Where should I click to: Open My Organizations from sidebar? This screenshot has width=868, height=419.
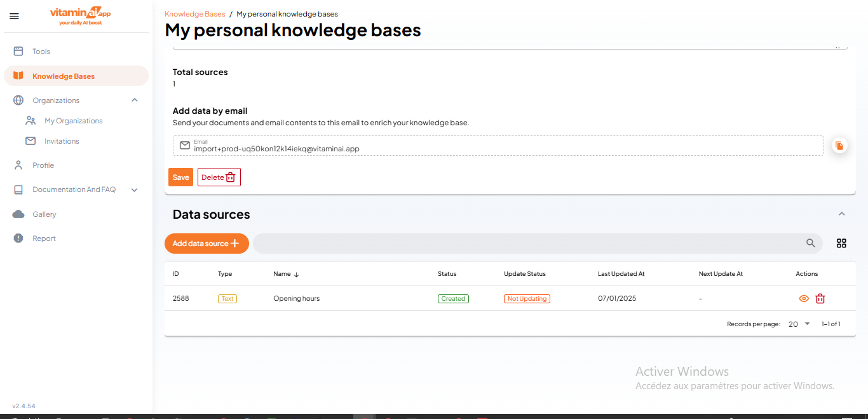(73, 120)
